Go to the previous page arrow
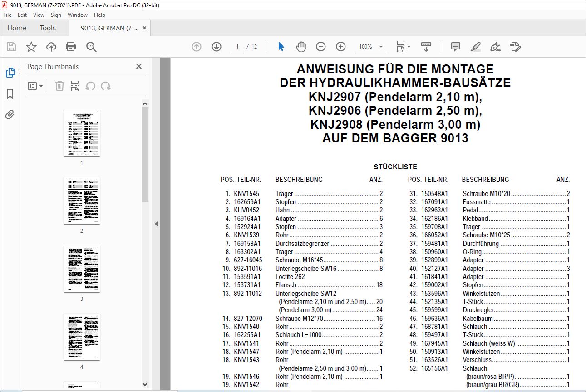The height and width of the screenshot is (392, 586). 197,47
